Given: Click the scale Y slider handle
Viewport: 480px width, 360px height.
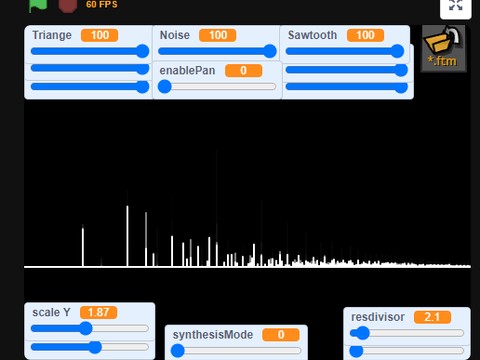Looking at the screenshot, I should point(86,328).
